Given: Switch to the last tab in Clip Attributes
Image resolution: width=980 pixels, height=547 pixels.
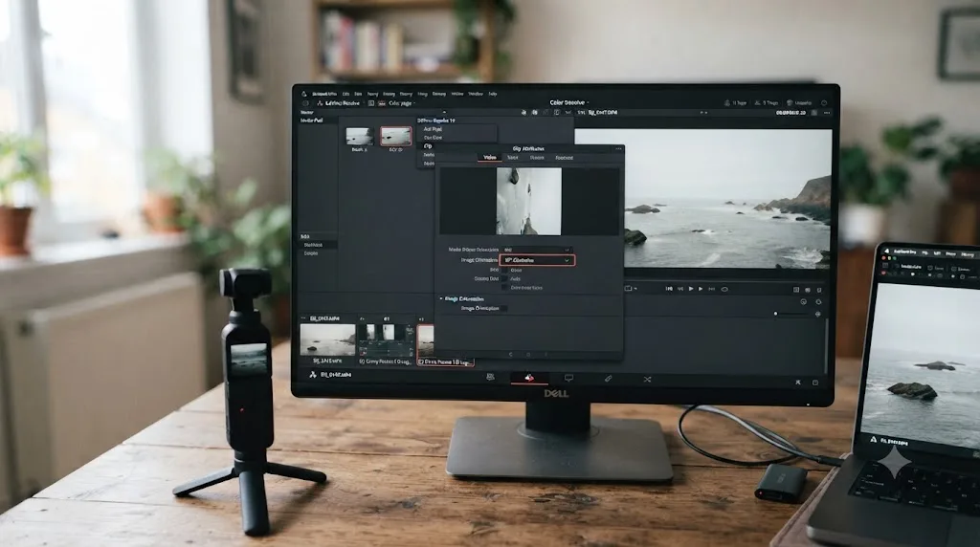Looking at the screenshot, I should [564, 158].
